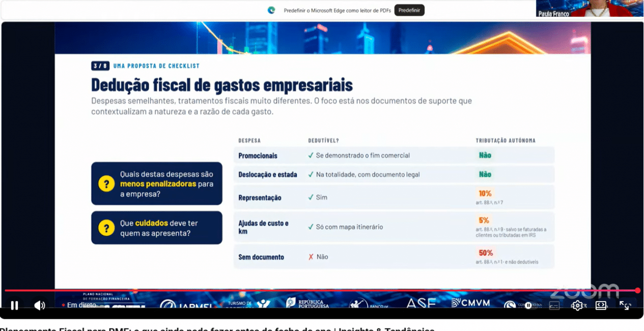Viewport: 644px width, 331px height.
Task: Click the 'Ajudas de custo e km' label
Action: click(264, 227)
